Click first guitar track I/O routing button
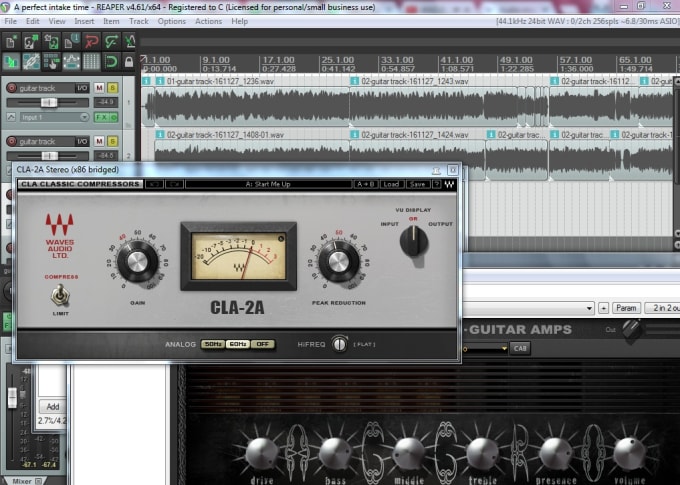The width and height of the screenshot is (680, 485). [82, 88]
